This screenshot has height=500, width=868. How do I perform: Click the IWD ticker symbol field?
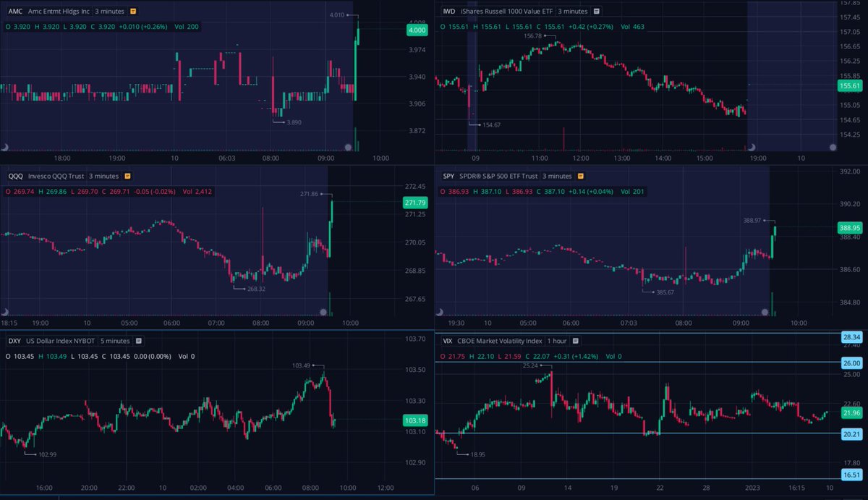coord(448,12)
